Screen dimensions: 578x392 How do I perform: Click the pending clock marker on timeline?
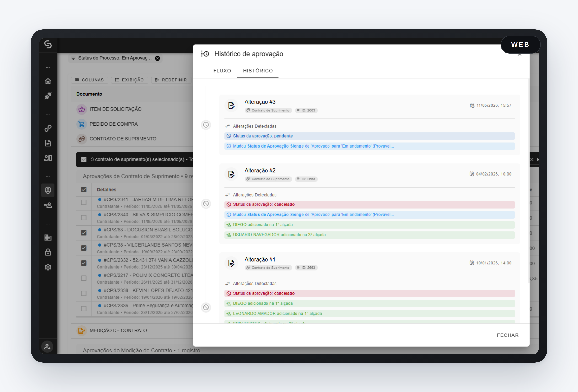point(206,125)
